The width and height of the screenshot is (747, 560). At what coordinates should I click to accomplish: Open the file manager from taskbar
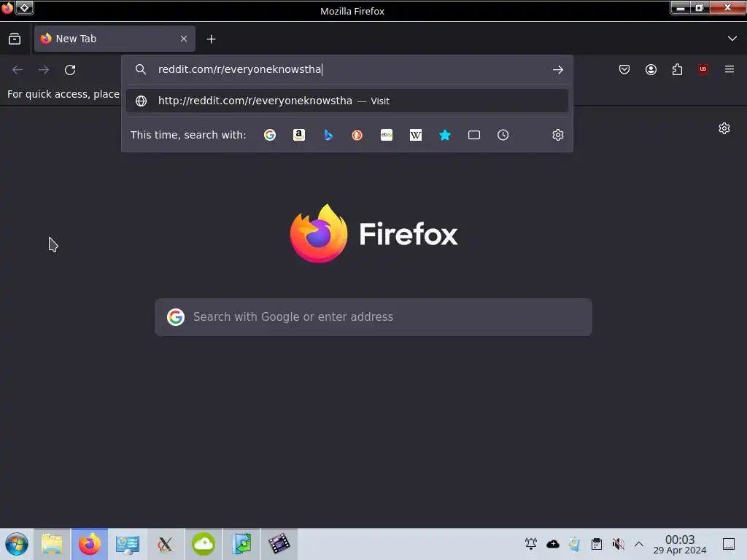point(52,544)
